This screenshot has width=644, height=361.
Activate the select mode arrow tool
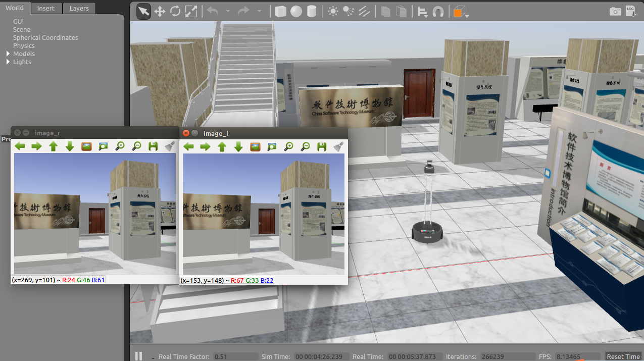(x=144, y=12)
